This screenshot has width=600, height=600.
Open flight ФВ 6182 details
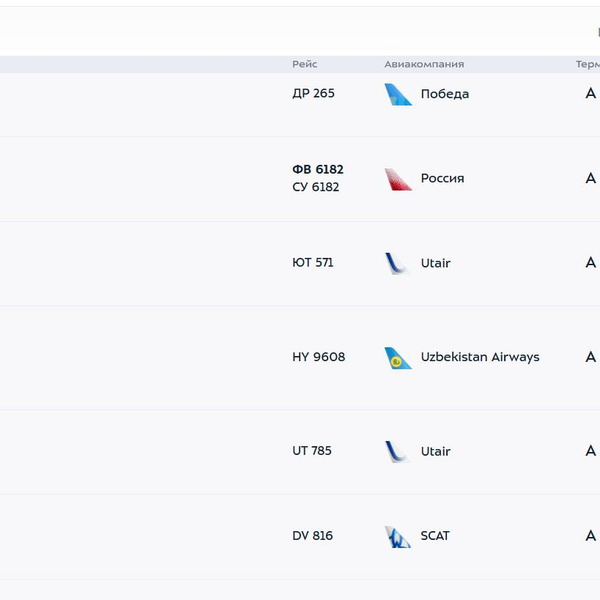pyautogui.click(x=317, y=170)
